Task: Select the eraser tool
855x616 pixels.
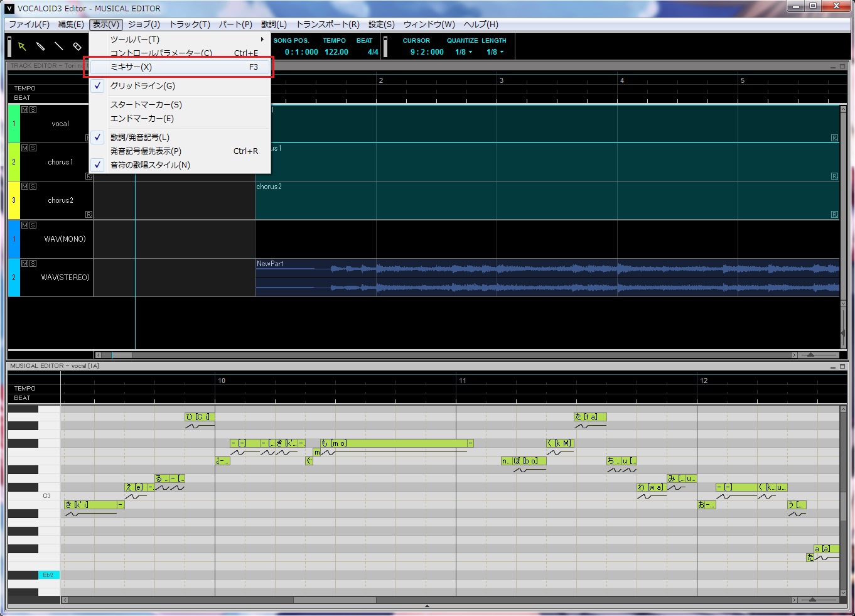Action: click(x=77, y=46)
